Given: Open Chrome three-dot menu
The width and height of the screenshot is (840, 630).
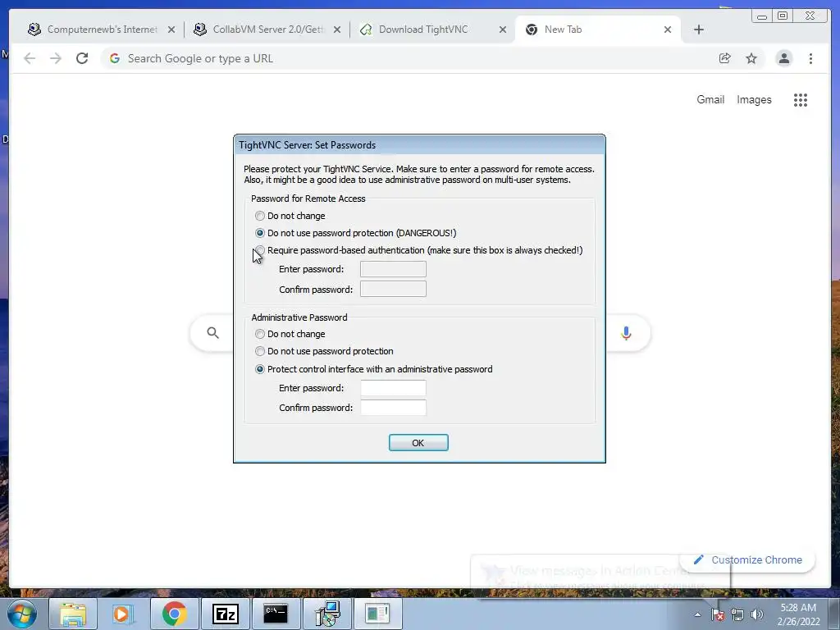Looking at the screenshot, I should click(810, 58).
